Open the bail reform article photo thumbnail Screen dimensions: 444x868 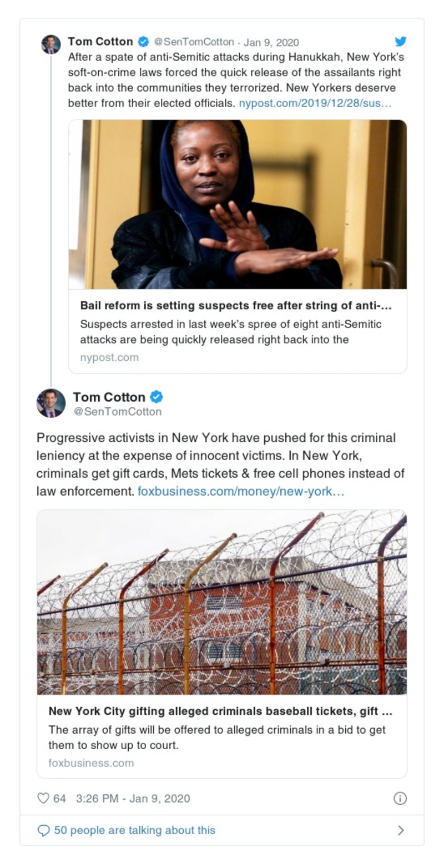click(x=238, y=204)
